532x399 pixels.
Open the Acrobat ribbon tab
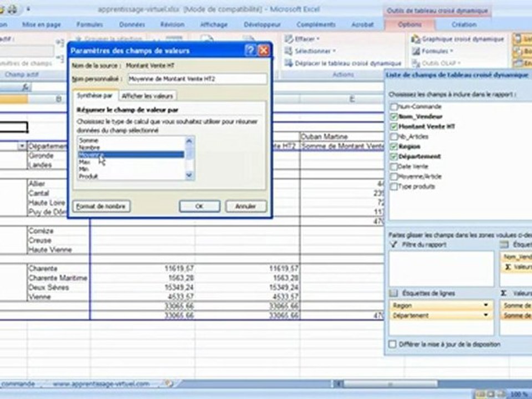(362, 24)
